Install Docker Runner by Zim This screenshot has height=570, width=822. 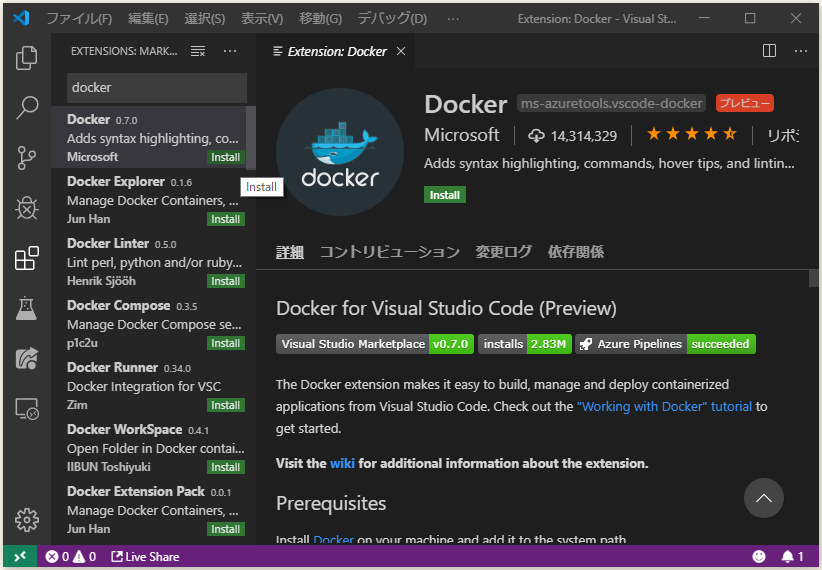(x=225, y=405)
